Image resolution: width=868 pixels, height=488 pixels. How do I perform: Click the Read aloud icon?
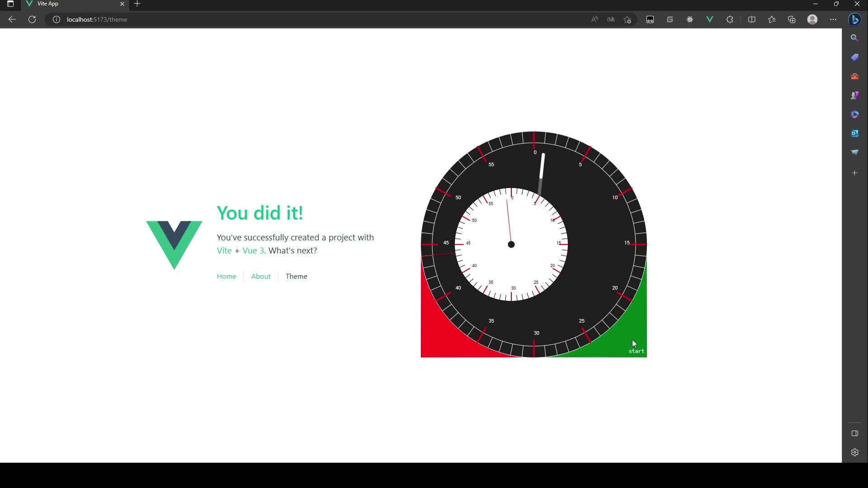point(594,19)
